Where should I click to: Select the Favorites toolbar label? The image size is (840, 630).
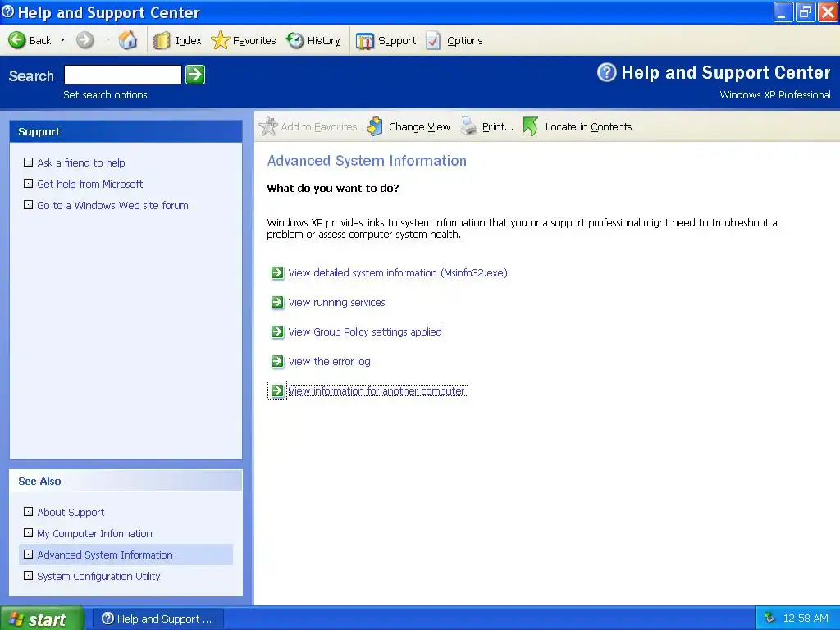tap(254, 41)
